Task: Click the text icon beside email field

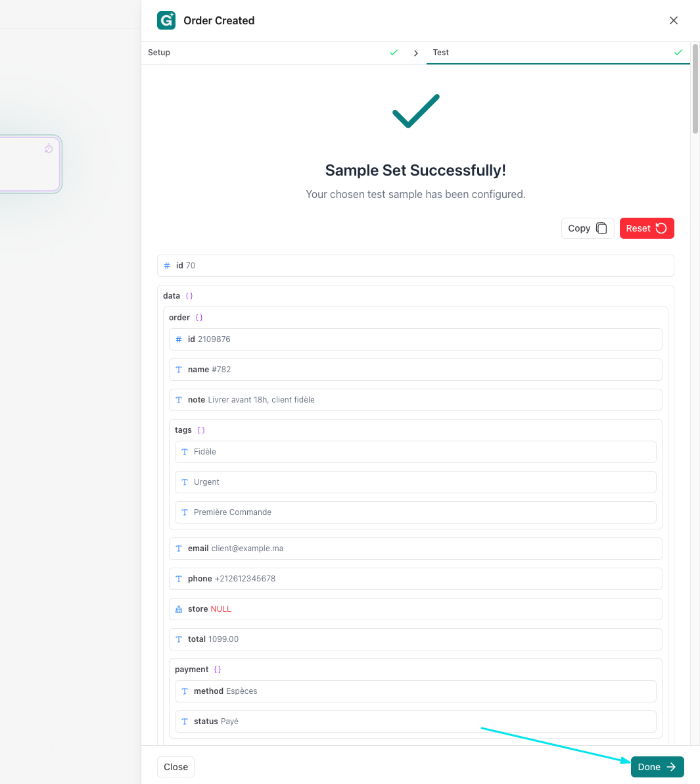Action: [179, 549]
